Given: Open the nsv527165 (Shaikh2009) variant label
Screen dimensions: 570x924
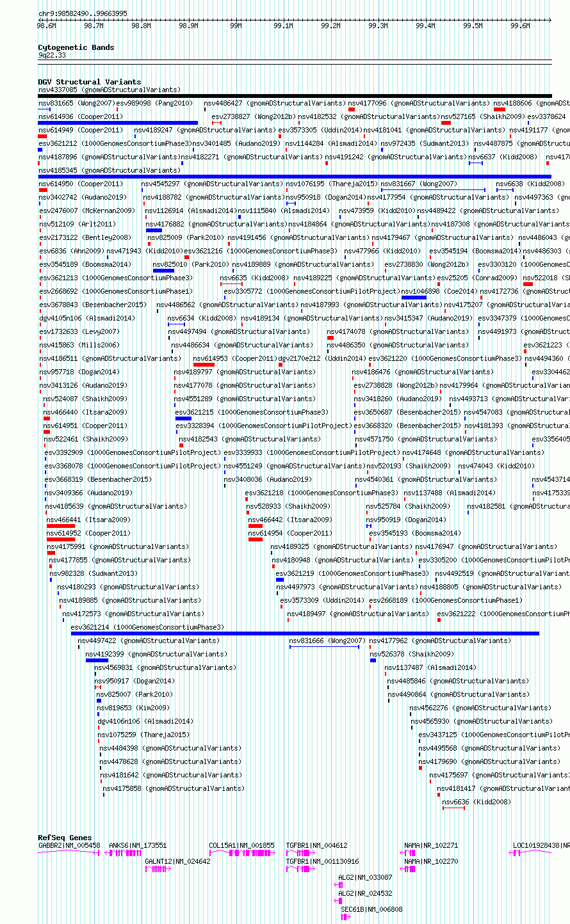Looking at the screenshot, I should pos(483,116).
